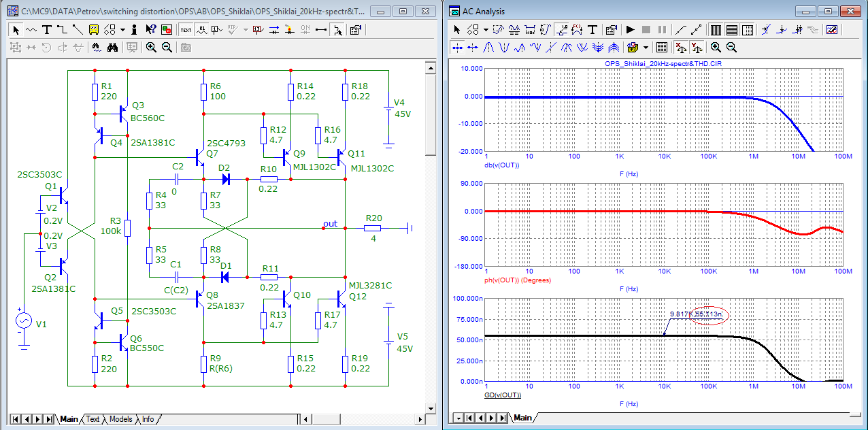Toggle vertical grid lines on plots
Image resolution: width=868 pixels, height=430 pixels.
716,30
